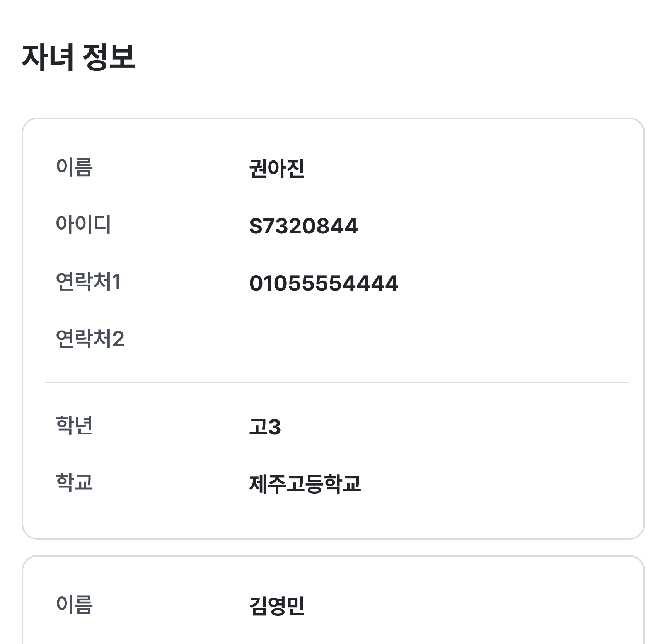Click the 학교 field label

pos(74,482)
